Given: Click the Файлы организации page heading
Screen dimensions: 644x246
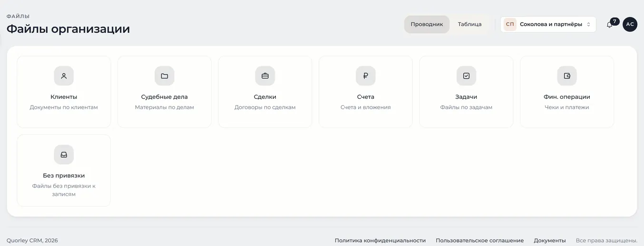Looking at the screenshot, I should click(x=68, y=29).
